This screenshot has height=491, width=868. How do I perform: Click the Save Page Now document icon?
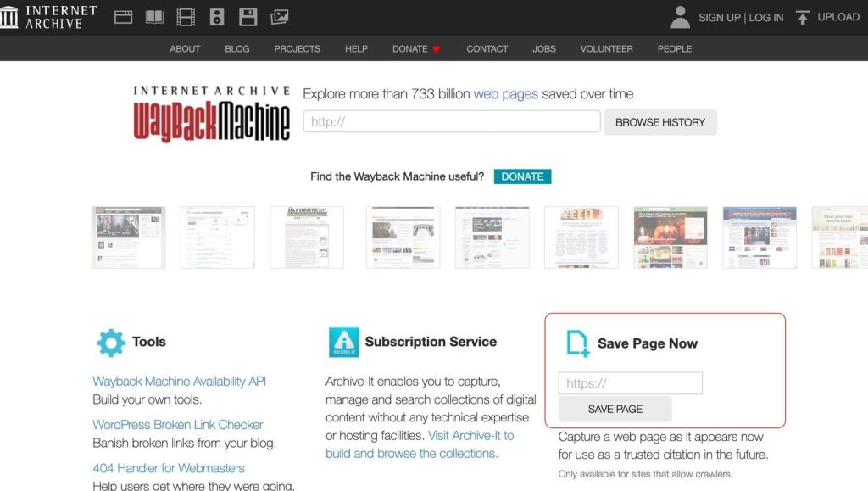576,343
